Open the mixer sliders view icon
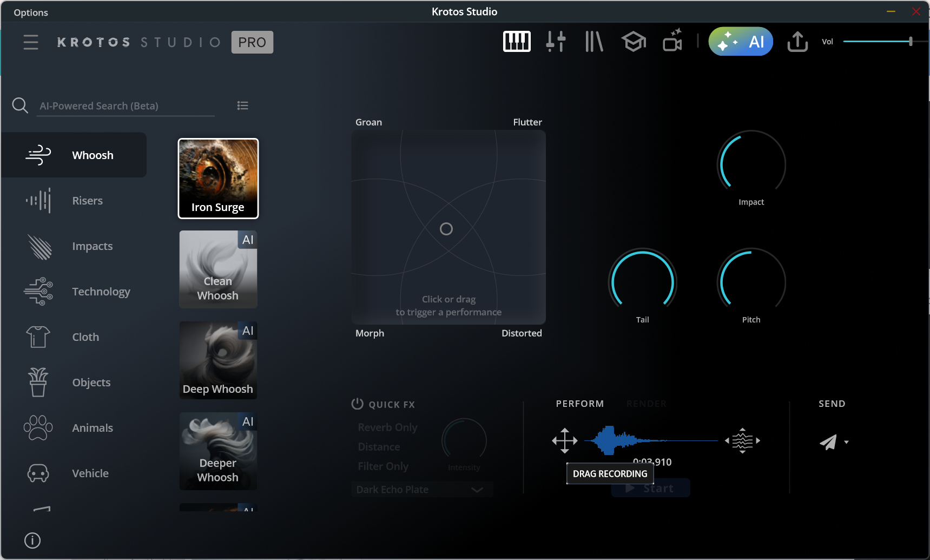Image resolution: width=930 pixels, height=560 pixels. click(x=556, y=42)
